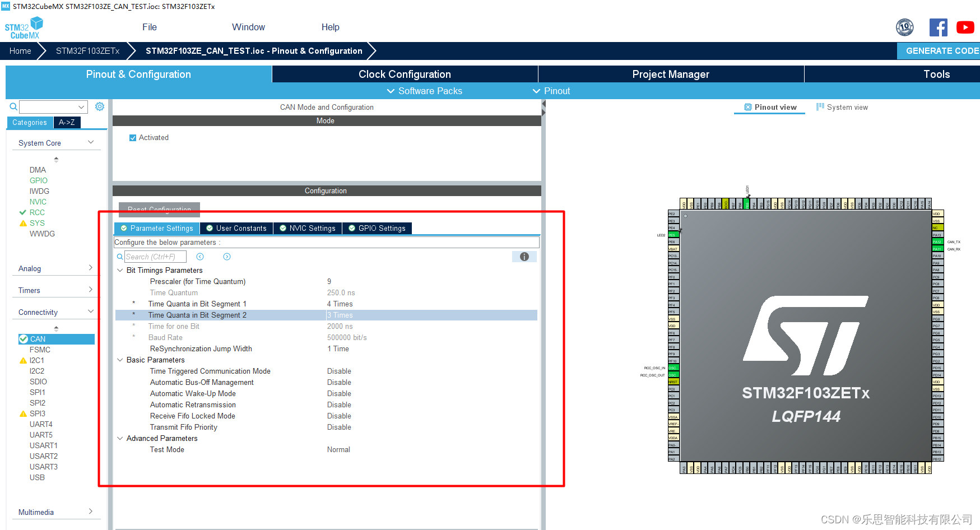Viewport: 980px width, 530px height.
Task: Click the warning icon beside I2C1
Action: pyautogui.click(x=23, y=360)
